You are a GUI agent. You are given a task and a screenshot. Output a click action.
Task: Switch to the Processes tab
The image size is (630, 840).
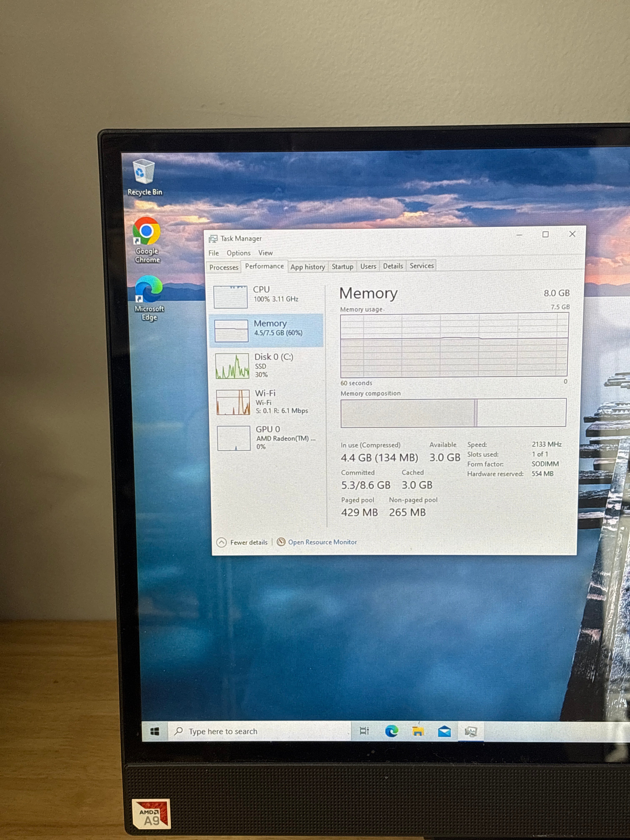click(x=224, y=267)
